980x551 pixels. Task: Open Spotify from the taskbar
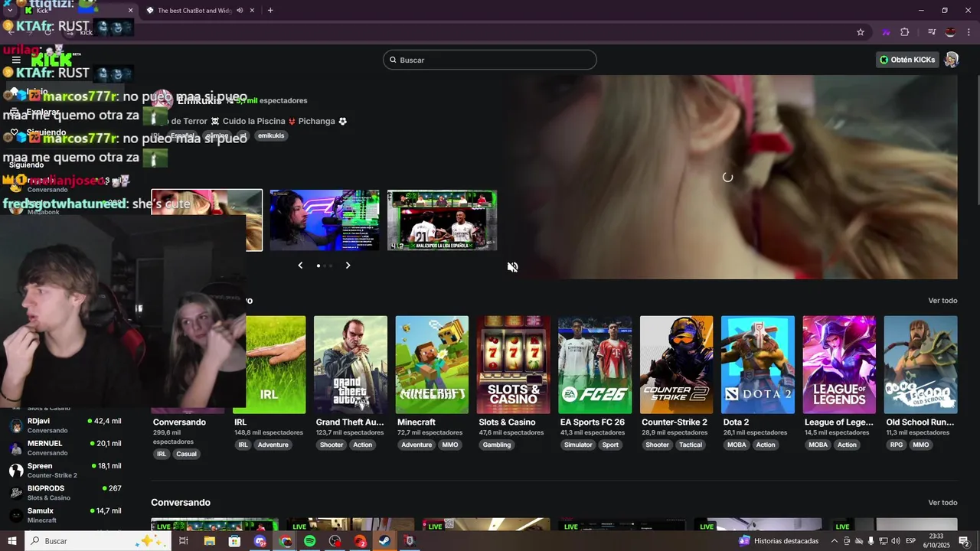point(310,541)
